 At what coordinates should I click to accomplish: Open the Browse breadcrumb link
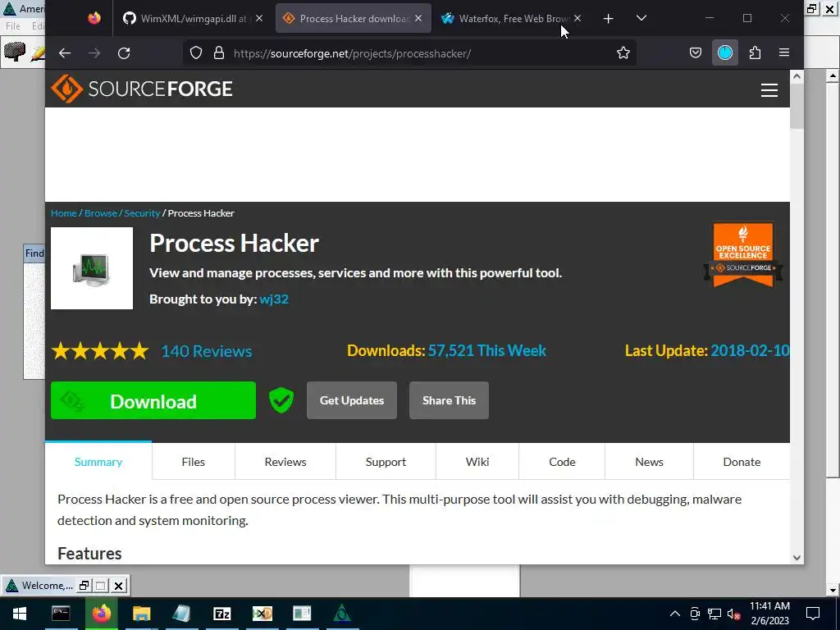click(x=101, y=213)
